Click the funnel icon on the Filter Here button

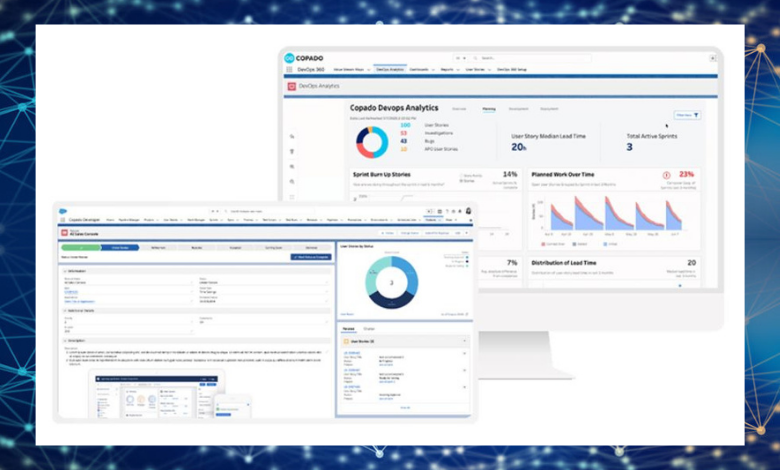[696, 115]
